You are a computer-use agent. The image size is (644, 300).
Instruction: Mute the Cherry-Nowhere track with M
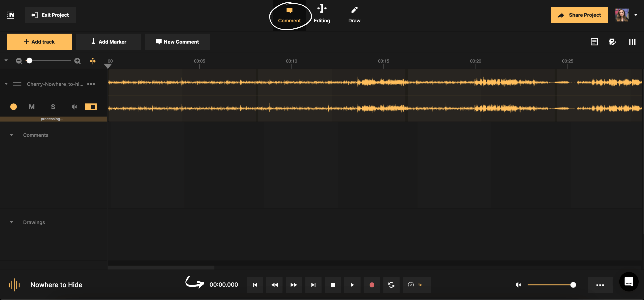click(x=32, y=107)
